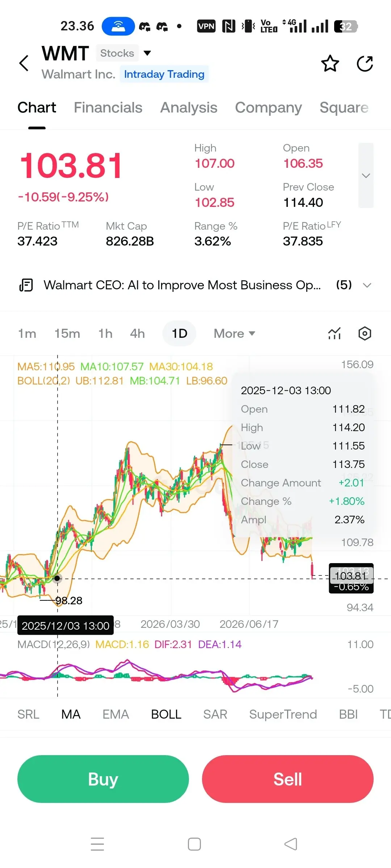391x868 pixels.
Task: Switch to the Square tab
Action: (344, 107)
